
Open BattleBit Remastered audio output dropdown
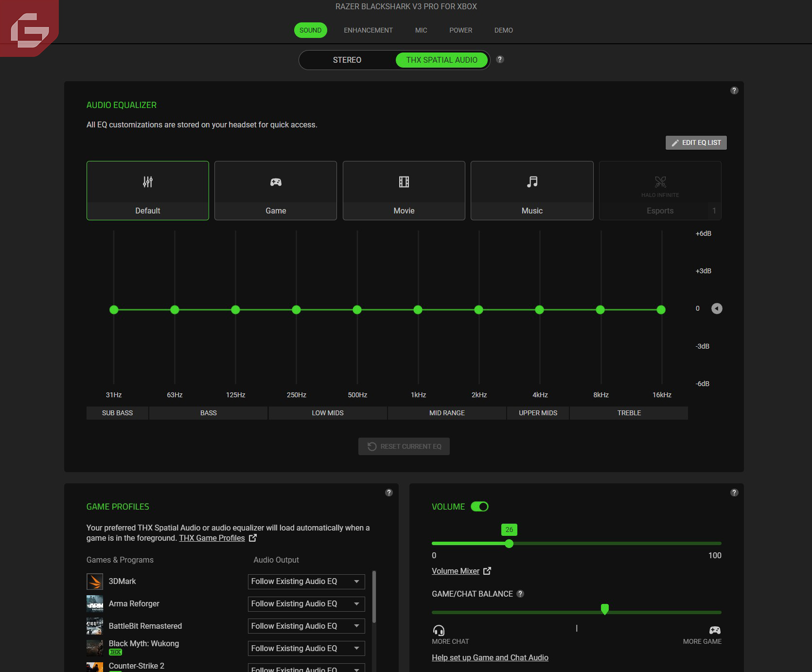tap(306, 626)
